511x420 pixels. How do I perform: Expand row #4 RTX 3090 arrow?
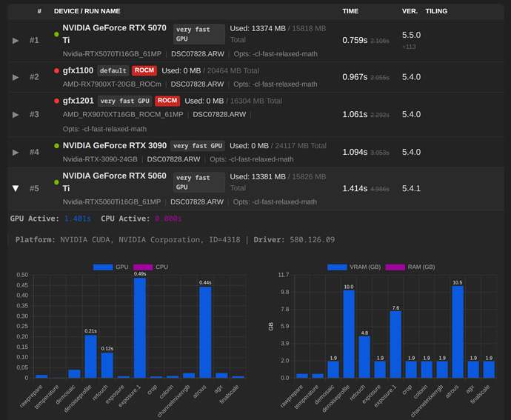[16, 152]
